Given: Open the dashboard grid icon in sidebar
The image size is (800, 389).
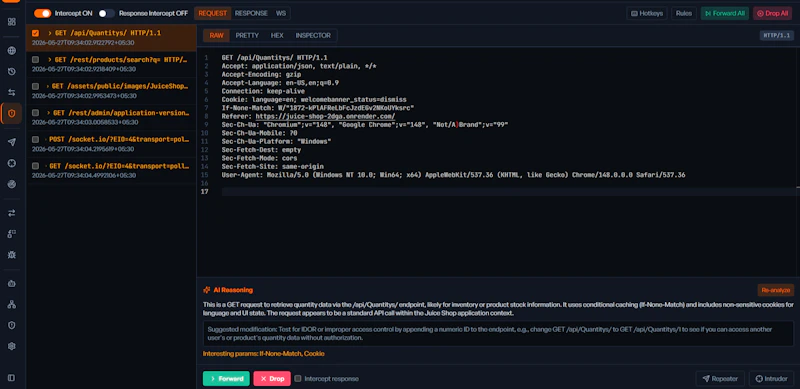Looking at the screenshot, I should [11, 22].
